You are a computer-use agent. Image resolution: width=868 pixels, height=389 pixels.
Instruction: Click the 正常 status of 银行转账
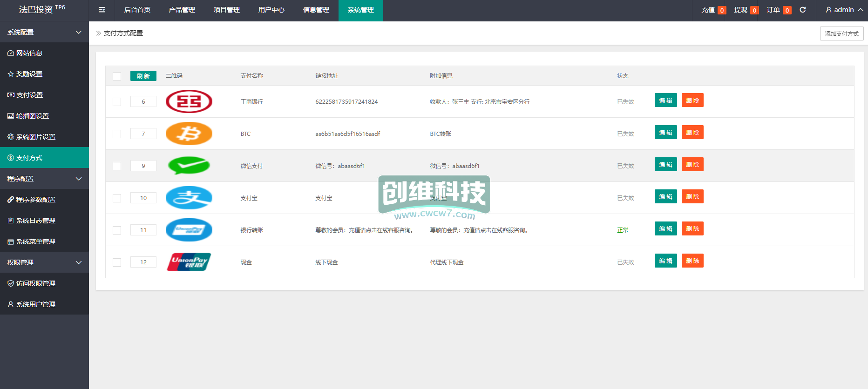point(623,230)
